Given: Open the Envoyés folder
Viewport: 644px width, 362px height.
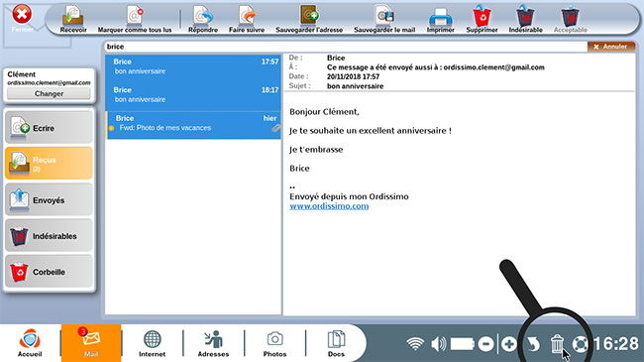Looking at the screenshot, I should pyautogui.click(x=49, y=200).
